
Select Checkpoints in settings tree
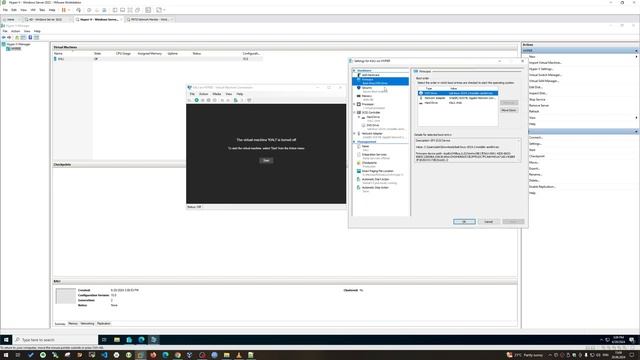coord(369,163)
